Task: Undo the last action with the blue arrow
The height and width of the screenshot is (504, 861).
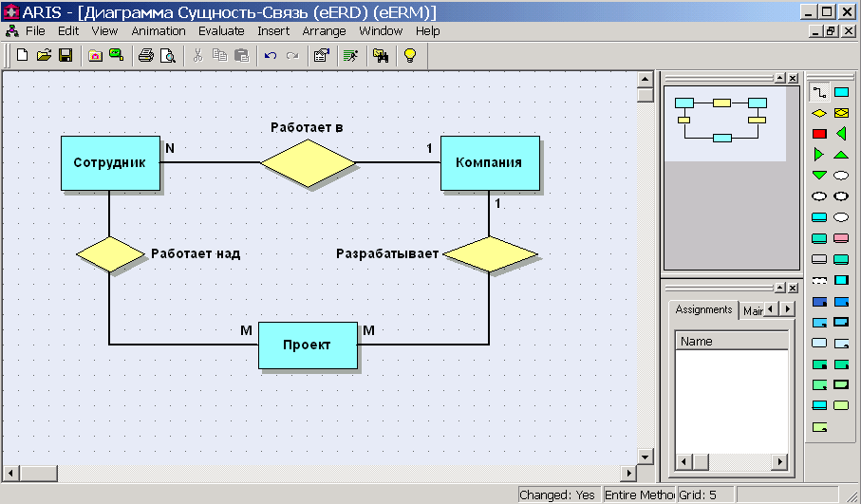Action: point(271,55)
